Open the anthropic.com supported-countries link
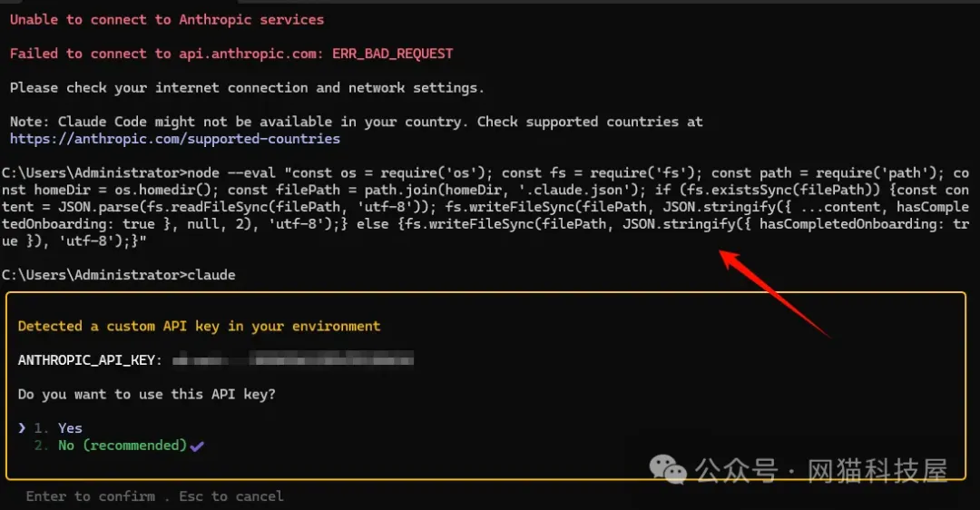This screenshot has width=980, height=510. point(175,139)
